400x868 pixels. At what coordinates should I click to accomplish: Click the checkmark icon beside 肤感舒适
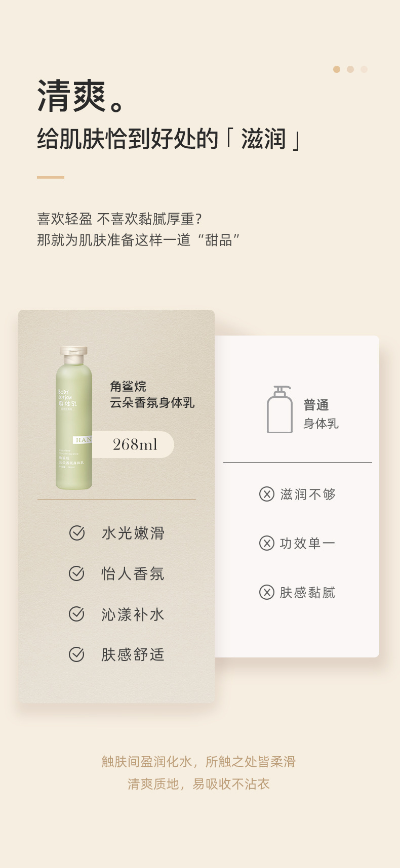[x=76, y=654]
